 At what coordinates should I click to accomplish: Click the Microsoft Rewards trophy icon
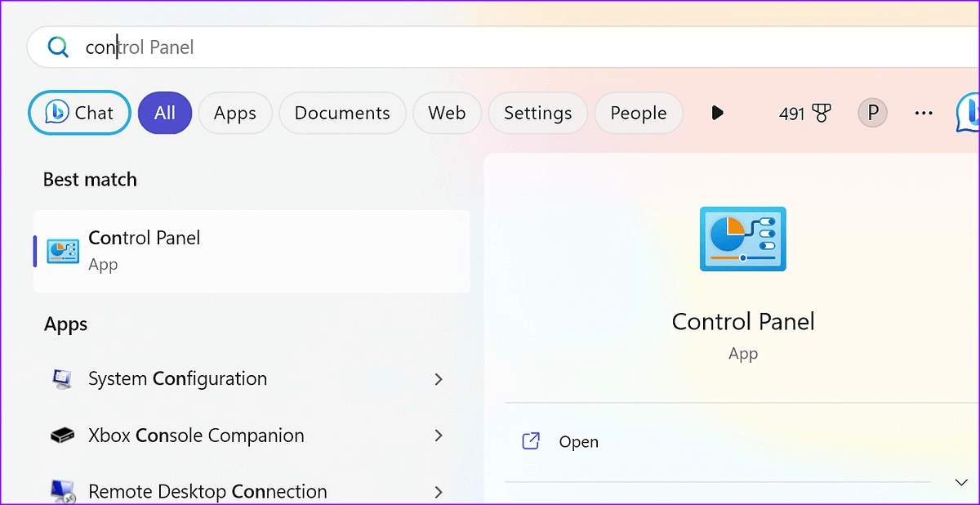(821, 114)
